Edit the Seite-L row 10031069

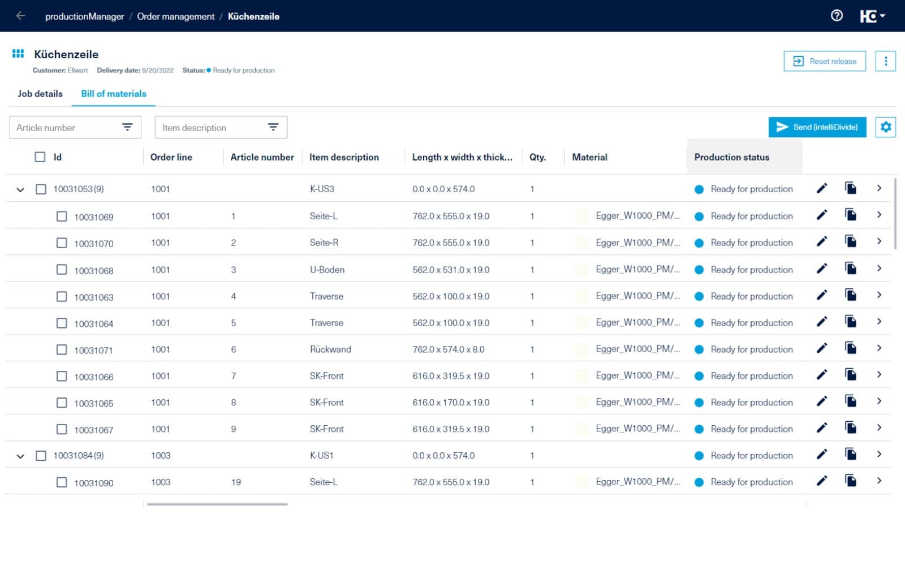click(822, 215)
